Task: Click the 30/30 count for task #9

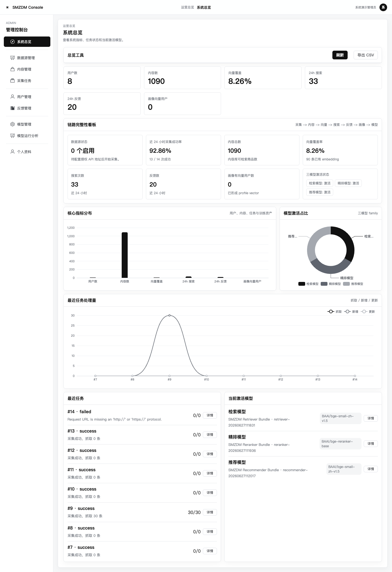Action: click(x=194, y=512)
